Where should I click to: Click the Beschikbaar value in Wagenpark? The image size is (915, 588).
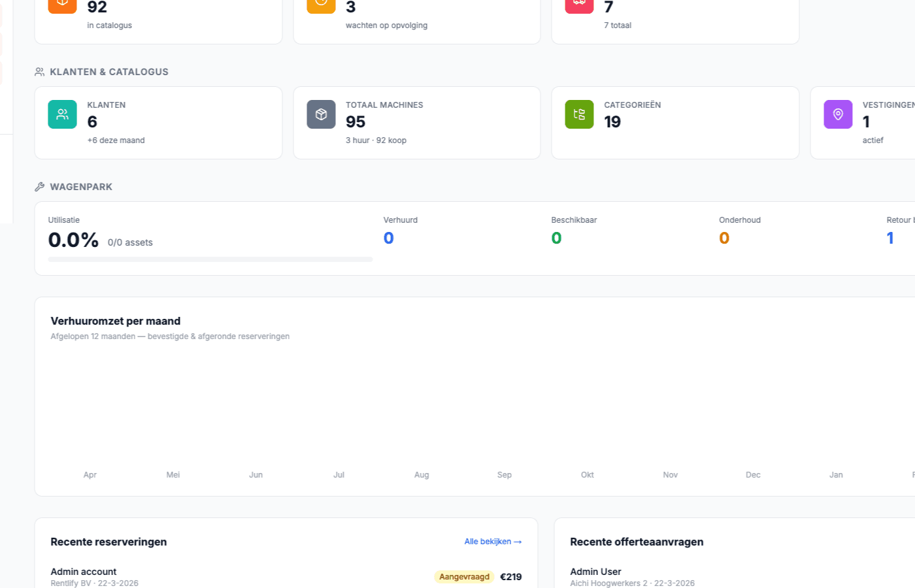click(x=556, y=238)
